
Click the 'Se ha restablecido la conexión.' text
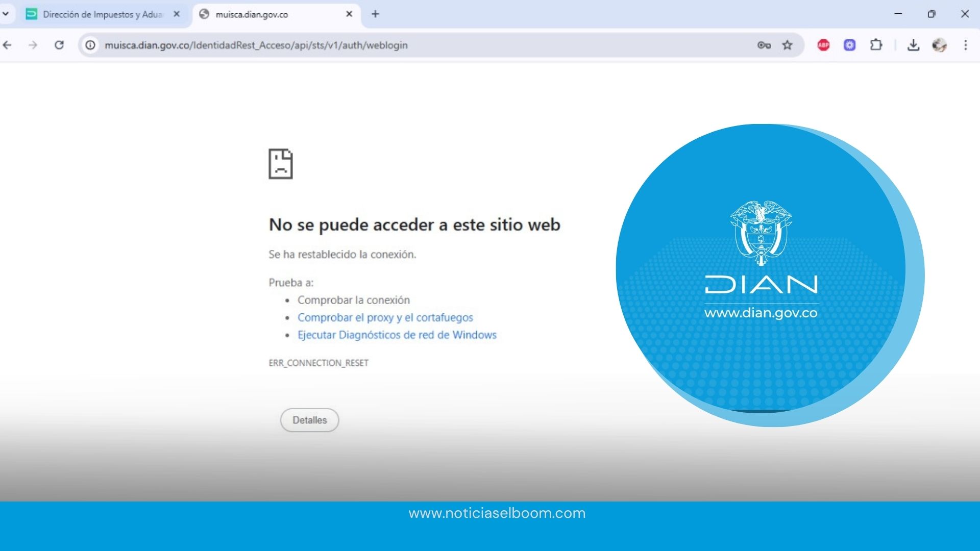tap(342, 254)
